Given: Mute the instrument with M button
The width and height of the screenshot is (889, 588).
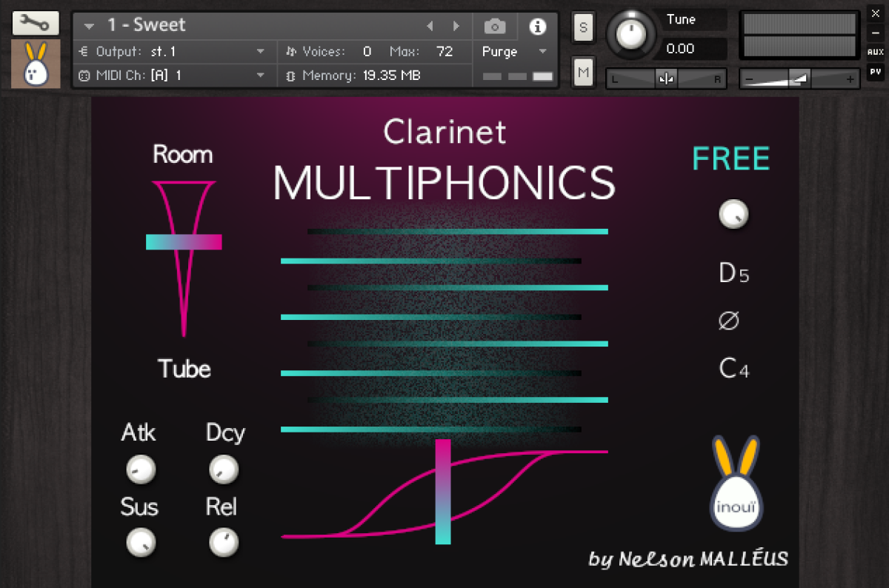Looking at the screenshot, I should coord(583,72).
